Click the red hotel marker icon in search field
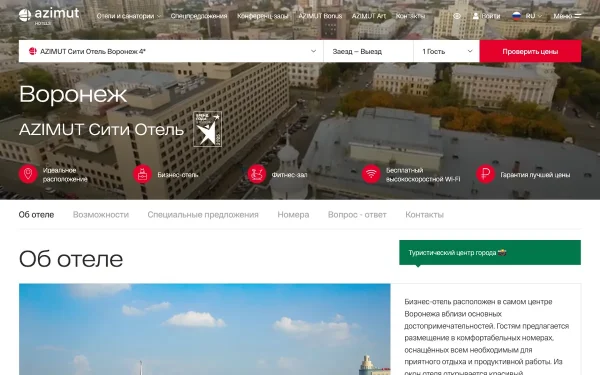 tap(33, 51)
